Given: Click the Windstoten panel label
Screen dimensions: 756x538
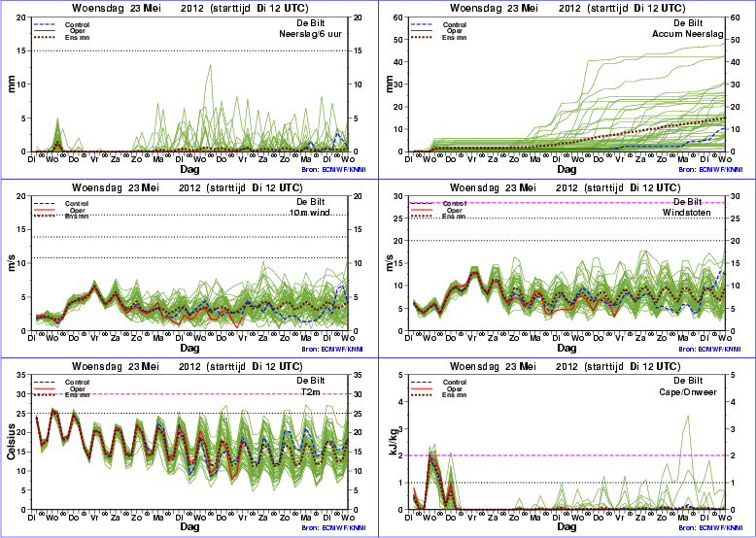Looking at the screenshot, I should click(687, 213).
